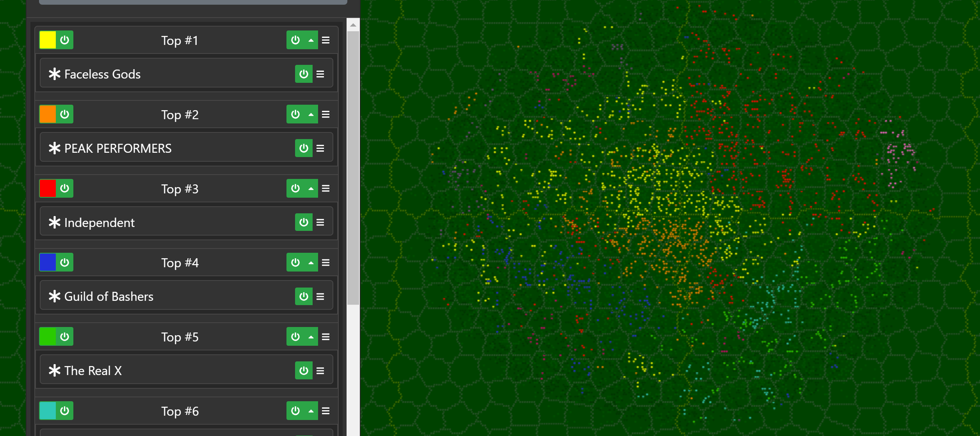
Task: Disable the Top #4 group via right power icon
Action: 295,262
